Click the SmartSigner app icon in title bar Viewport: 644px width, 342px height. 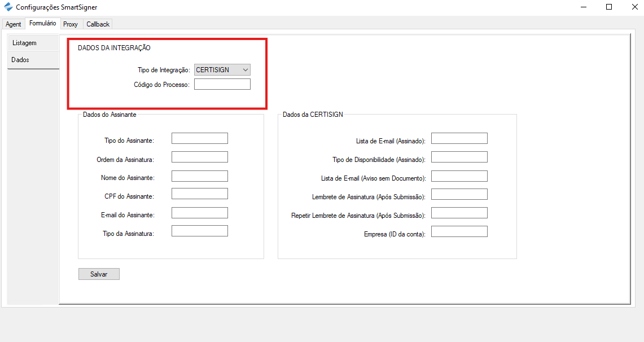[x=8, y=7]
